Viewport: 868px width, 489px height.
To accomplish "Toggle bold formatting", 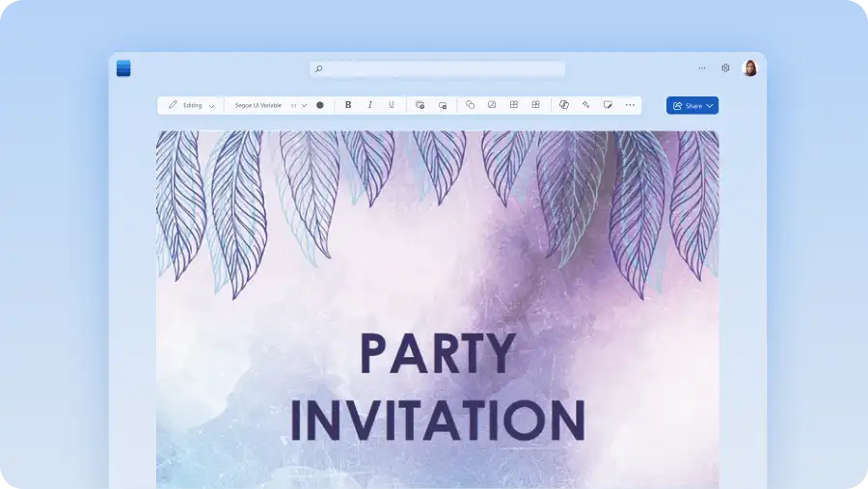I will 348,105.
